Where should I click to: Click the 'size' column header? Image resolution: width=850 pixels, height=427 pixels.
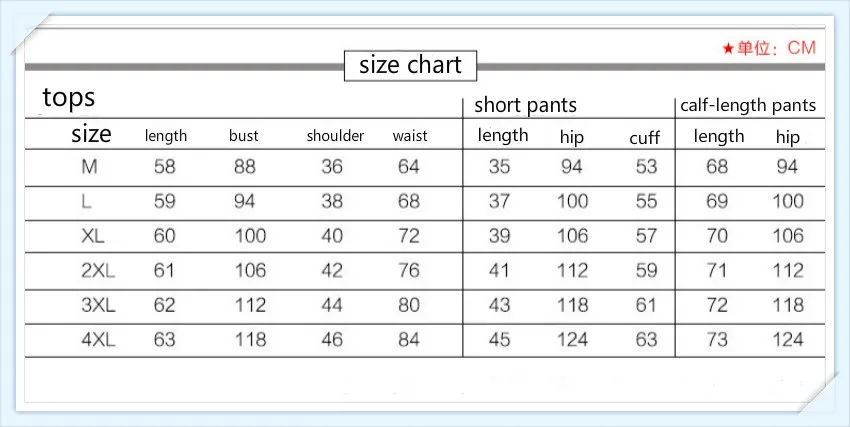point(91,134)
